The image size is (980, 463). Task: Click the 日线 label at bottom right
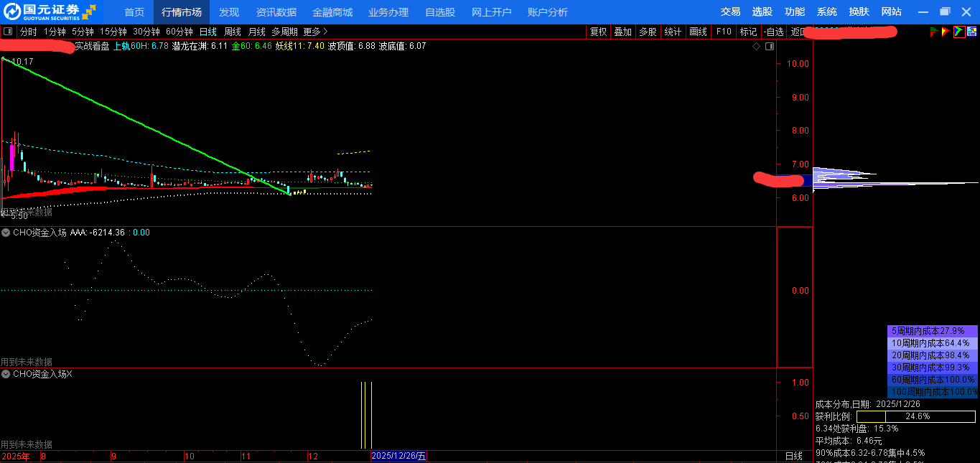click(x=794, y=457)
